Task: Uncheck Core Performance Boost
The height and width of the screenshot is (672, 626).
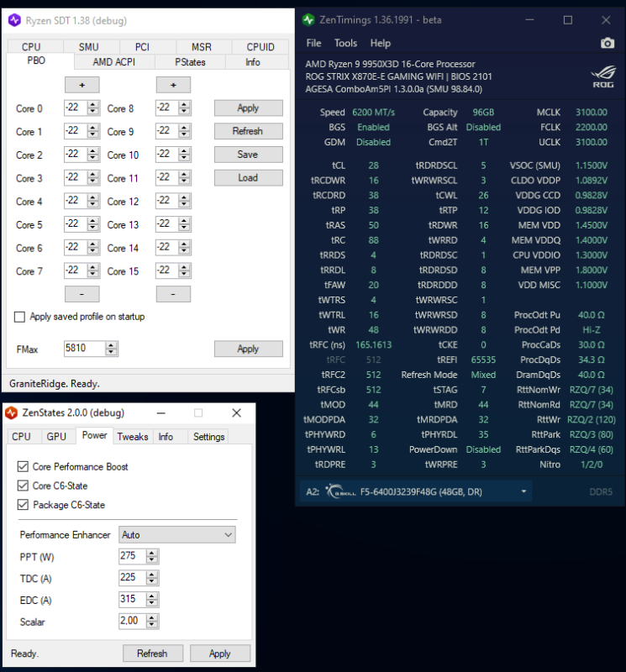Action: point(24,466)
